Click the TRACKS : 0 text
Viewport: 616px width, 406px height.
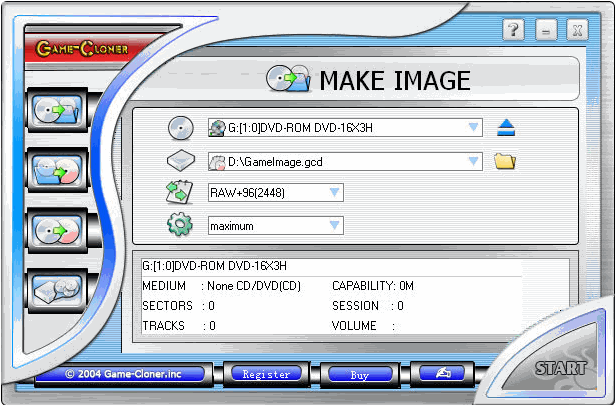tap(179, 326)
